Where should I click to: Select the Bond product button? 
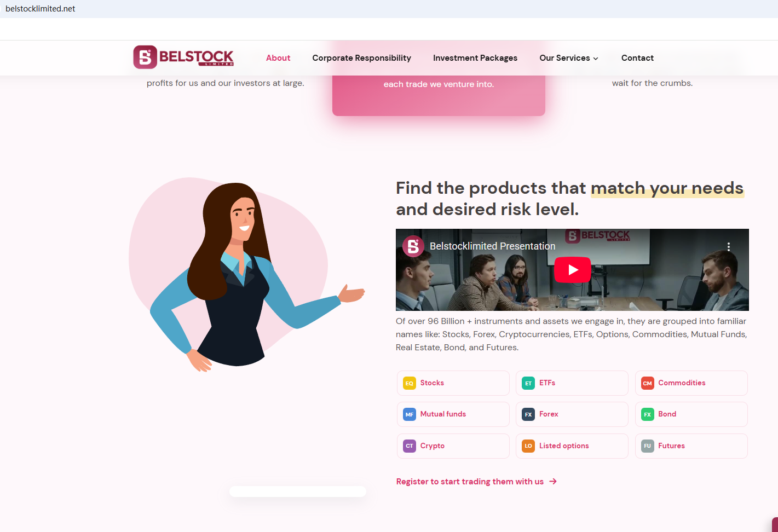point(691,414)
